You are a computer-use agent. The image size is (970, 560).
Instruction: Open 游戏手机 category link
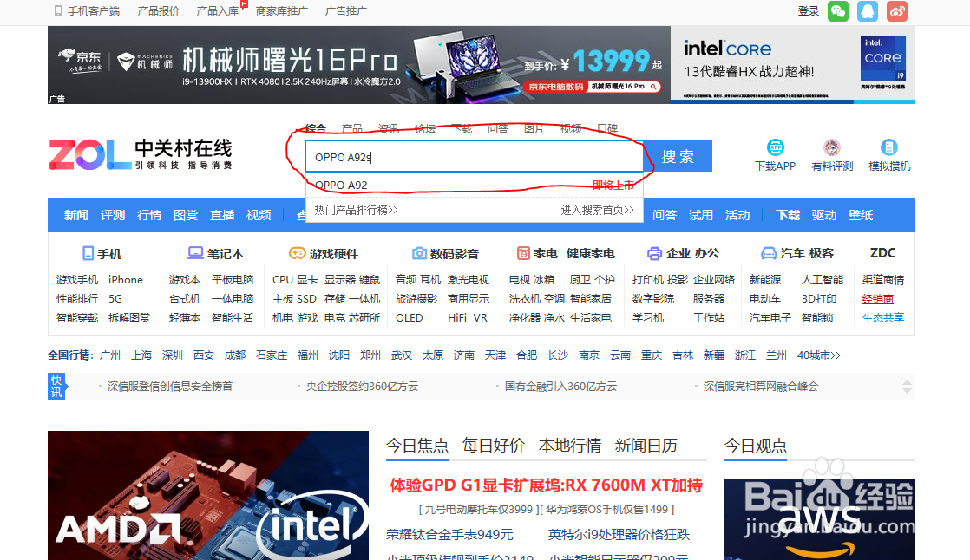(77, 280)
